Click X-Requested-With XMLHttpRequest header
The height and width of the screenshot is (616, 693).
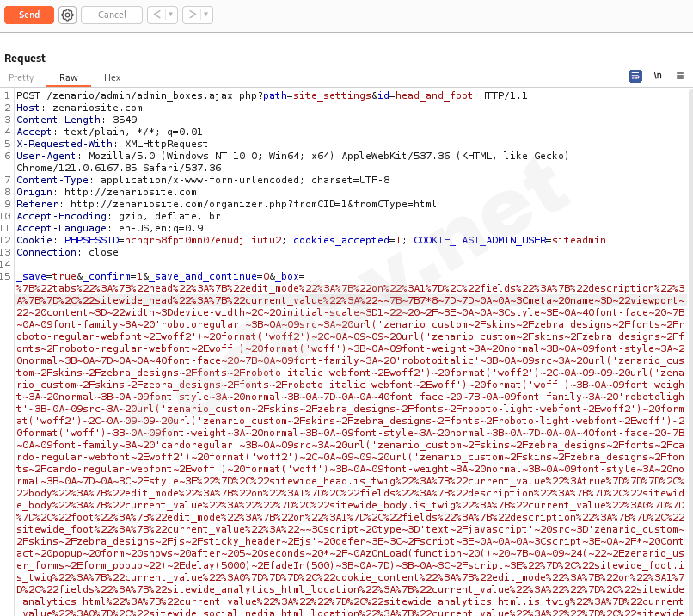coord(112,144)
